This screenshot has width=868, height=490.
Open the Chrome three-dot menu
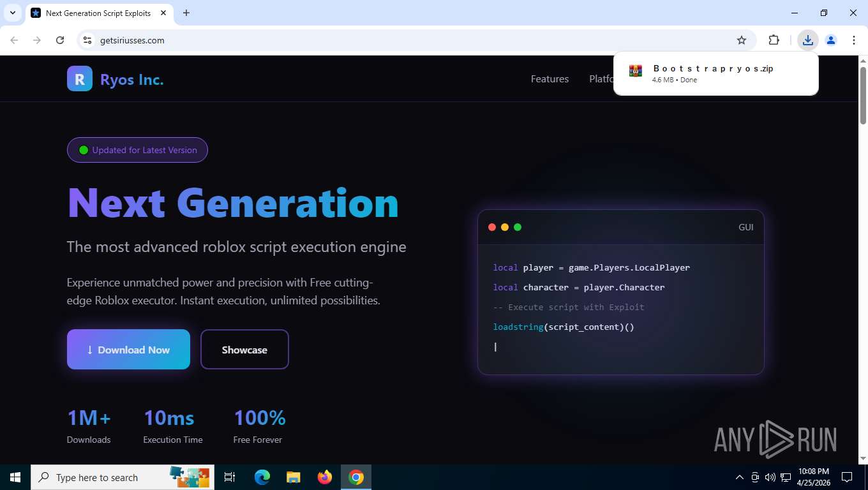(854, 40)
